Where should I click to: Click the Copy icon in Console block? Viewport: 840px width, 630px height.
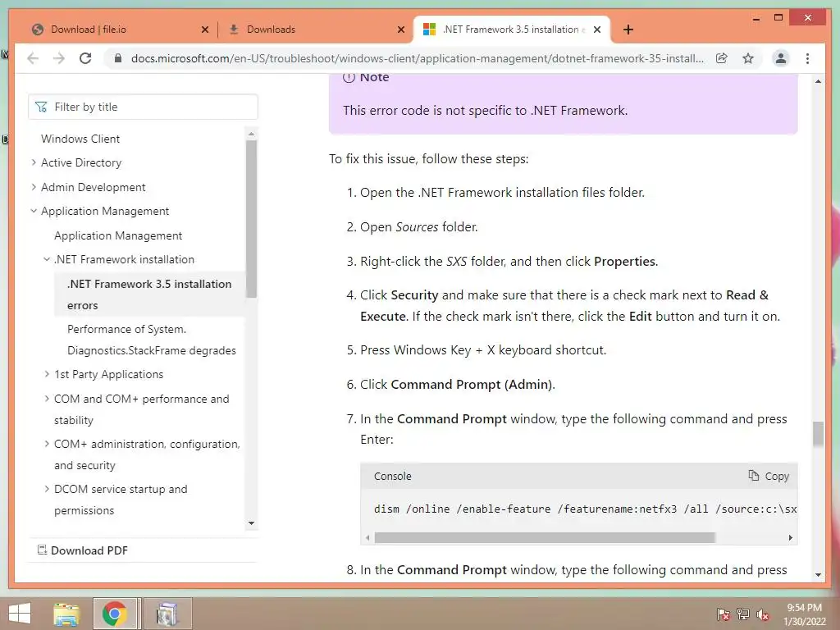click(x=754, y=476)
